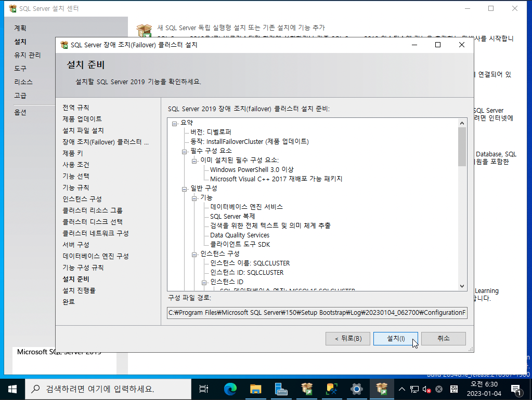This screenshot has height=400, width=532.
Task: Select the Microsoft Visual C++ 2017 row
Action: point(276,179)
